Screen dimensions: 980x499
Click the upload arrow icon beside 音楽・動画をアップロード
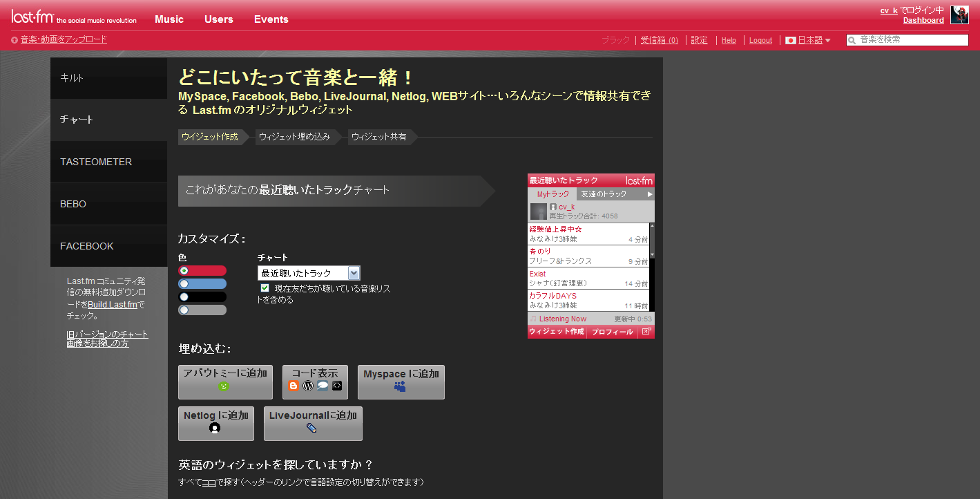15,40
